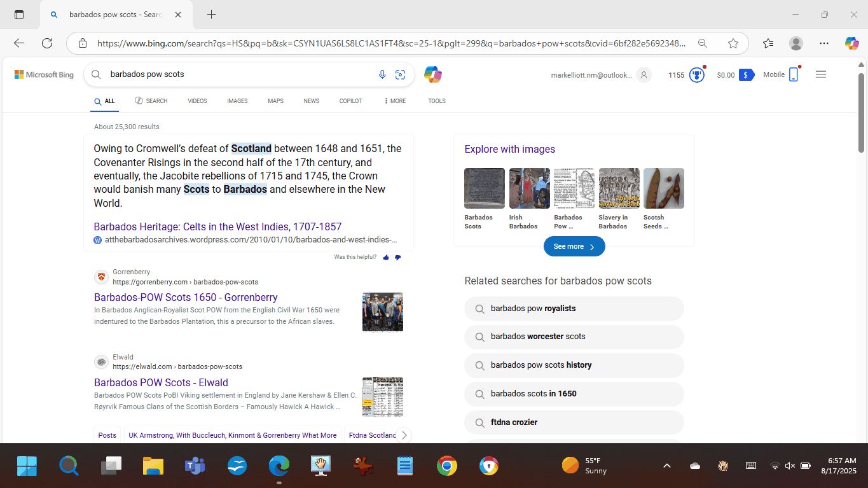Image resolution: width=868 pixels, height=488 pixels.
Task: Open the Bing hamburger menu
Action: click(x=820, y=74)
